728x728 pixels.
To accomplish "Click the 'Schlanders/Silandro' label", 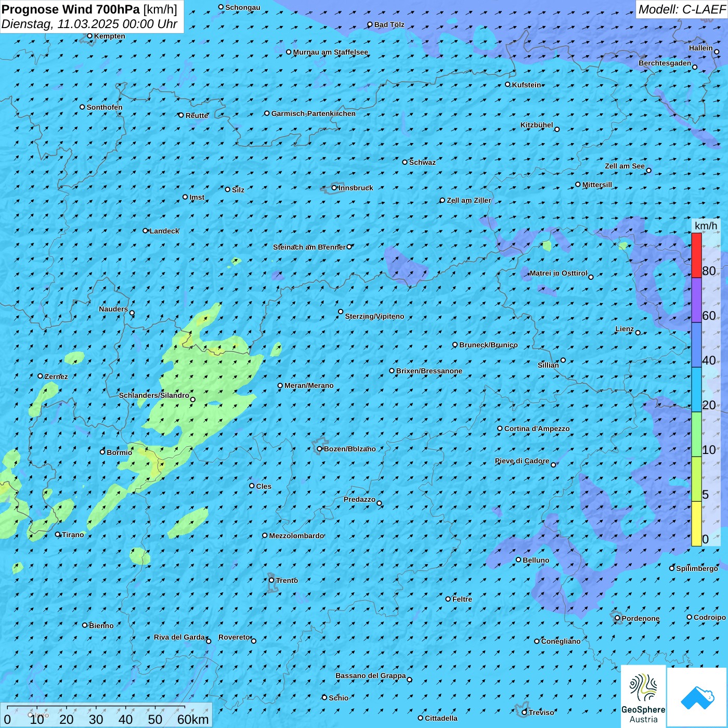I will click(154, 395).
